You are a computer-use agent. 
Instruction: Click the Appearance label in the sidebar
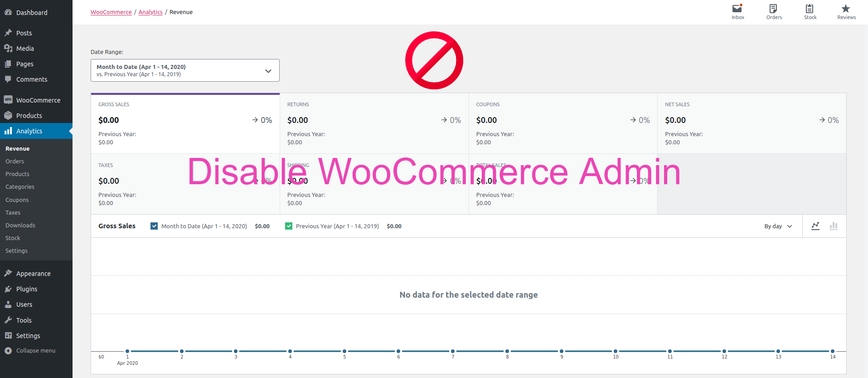pyautogui.click(x=34, y=274)
